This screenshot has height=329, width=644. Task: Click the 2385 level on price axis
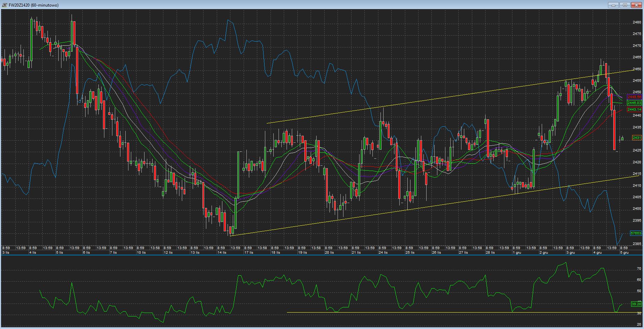click(x=637, y=244)
